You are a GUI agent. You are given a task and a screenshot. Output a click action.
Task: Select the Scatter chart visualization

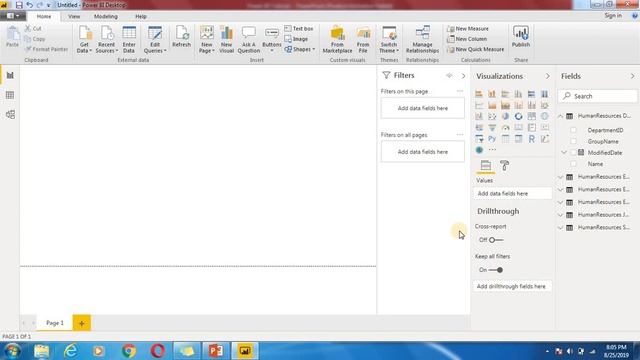click(492, 116)
